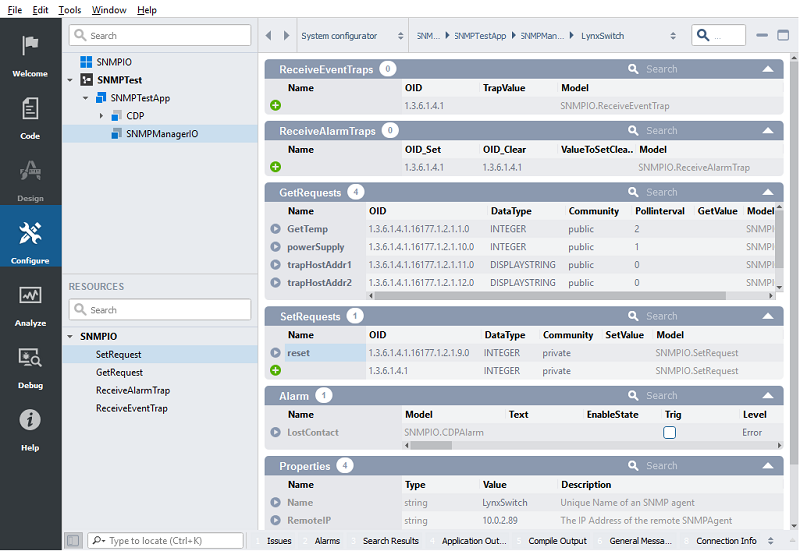Open the Debug view icon
800x551 pixels.
[30, 359]
